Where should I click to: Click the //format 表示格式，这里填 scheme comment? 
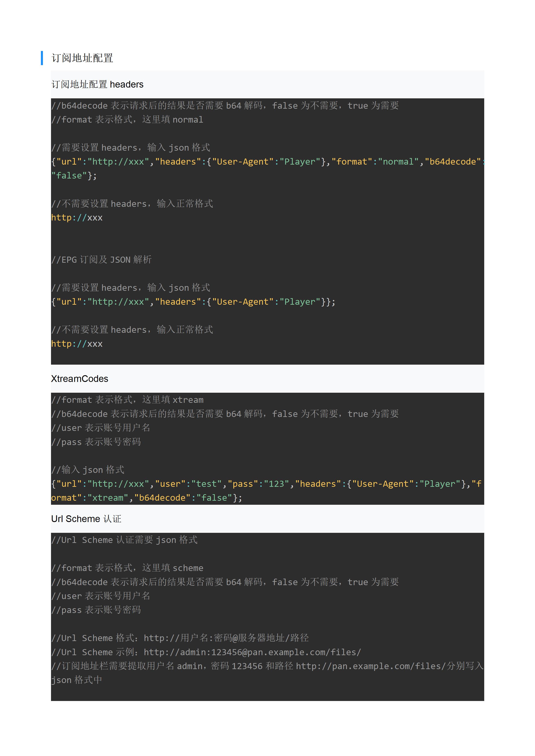pos(127,568)
